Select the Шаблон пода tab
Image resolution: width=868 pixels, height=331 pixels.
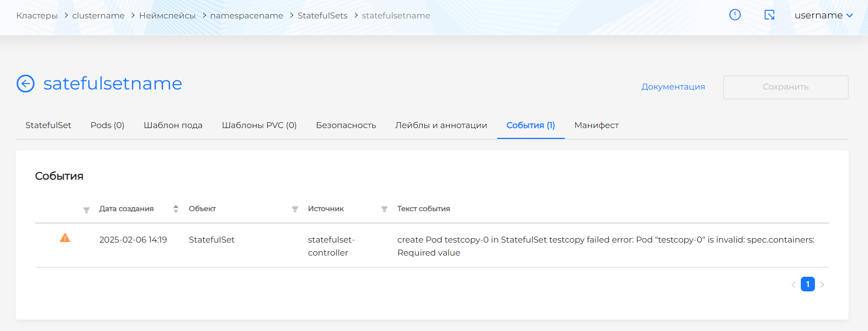pyautogui.click(x=173, y=125)
